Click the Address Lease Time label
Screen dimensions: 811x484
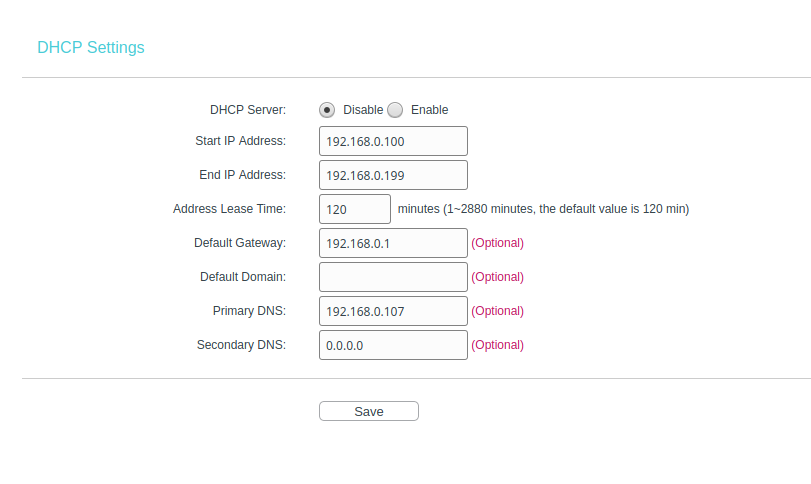(229, 209)
